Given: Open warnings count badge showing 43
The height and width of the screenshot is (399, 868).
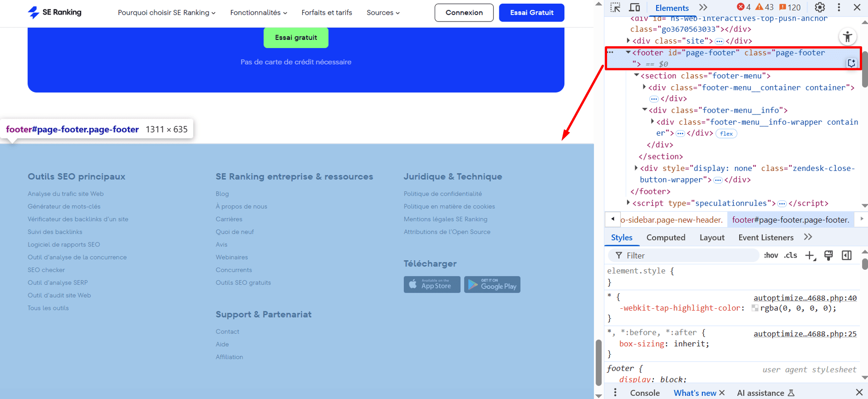Looking at the screenshot, I should tap(764, 7).
